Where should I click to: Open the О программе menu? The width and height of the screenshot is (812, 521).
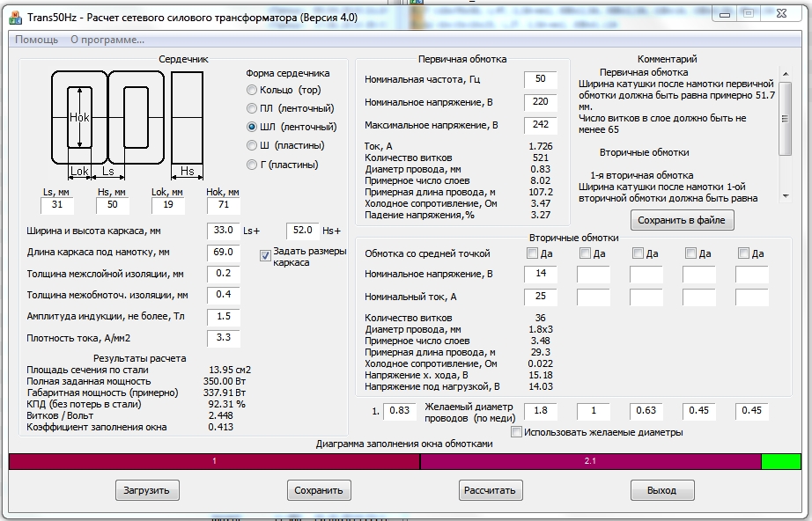click(107, 40)
